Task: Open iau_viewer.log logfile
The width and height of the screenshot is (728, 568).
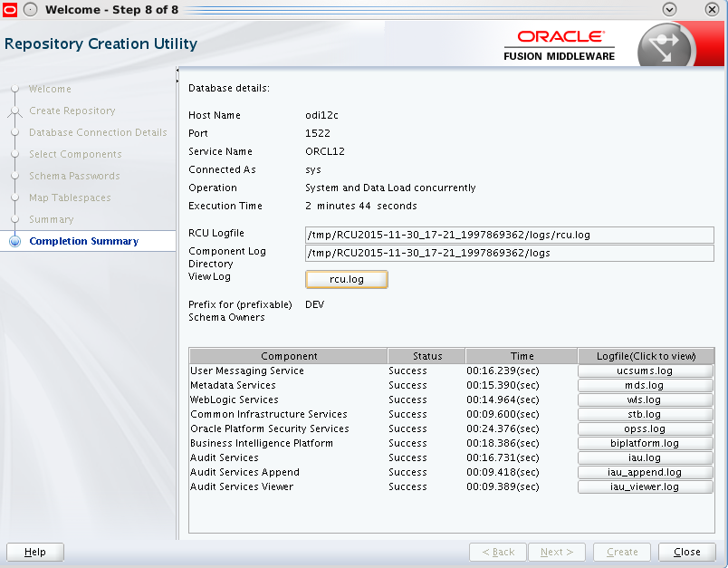Action: point(645,486)
